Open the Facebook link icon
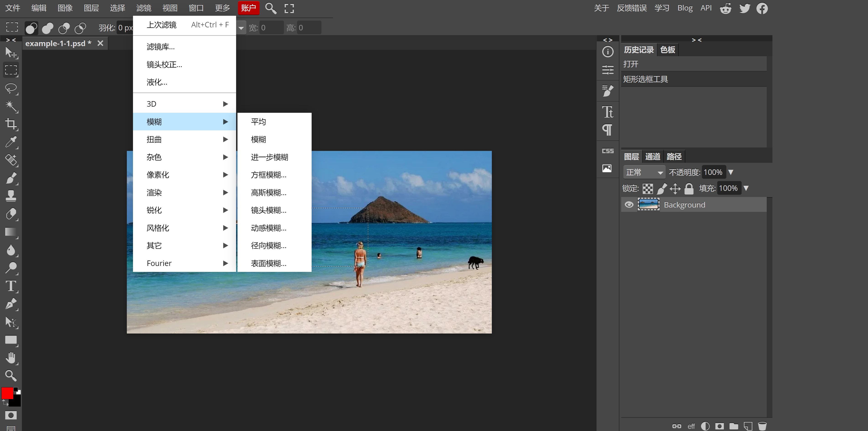The height and width of the screenshot is (431, 868). (x=762, y=8)
